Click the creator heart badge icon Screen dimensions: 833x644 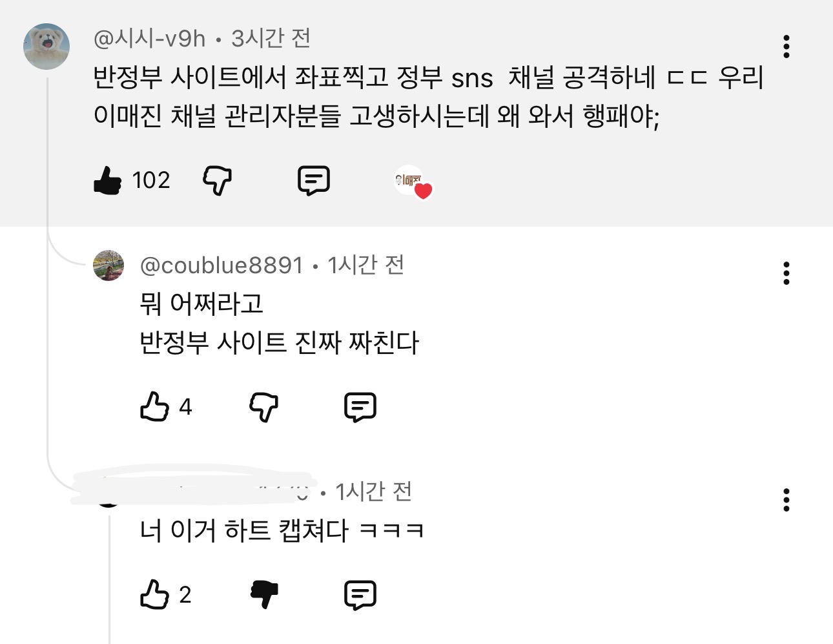pos(413,182)
